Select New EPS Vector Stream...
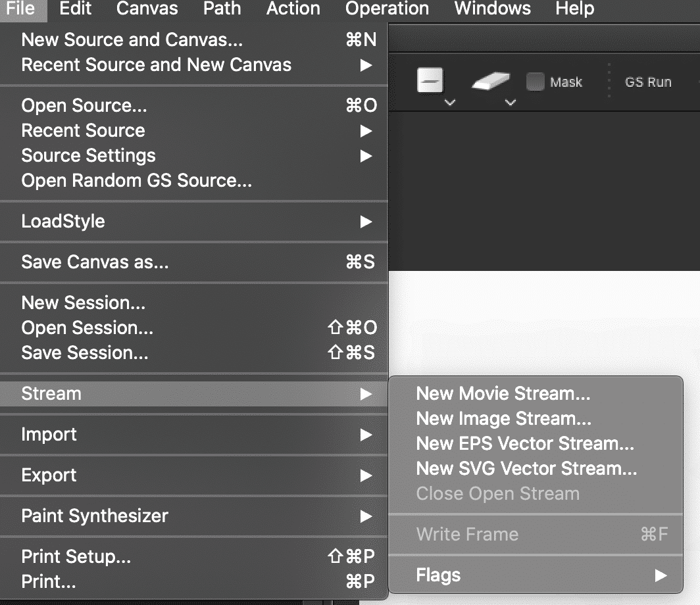This screenshot has height=605, width=700. click(536, 444)
